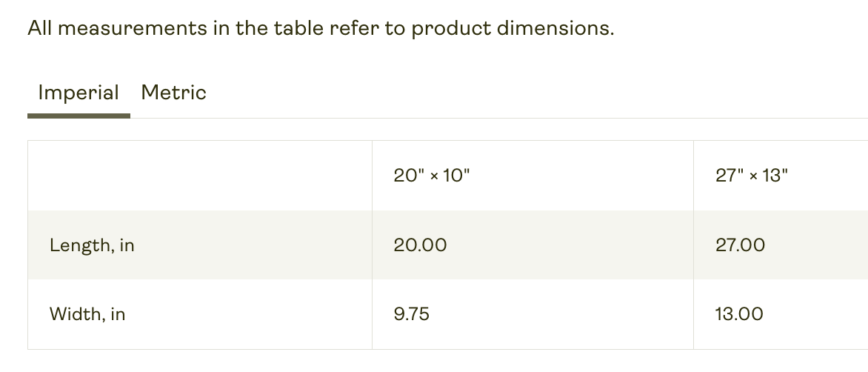Select the Length, in row label

point(92,245)
